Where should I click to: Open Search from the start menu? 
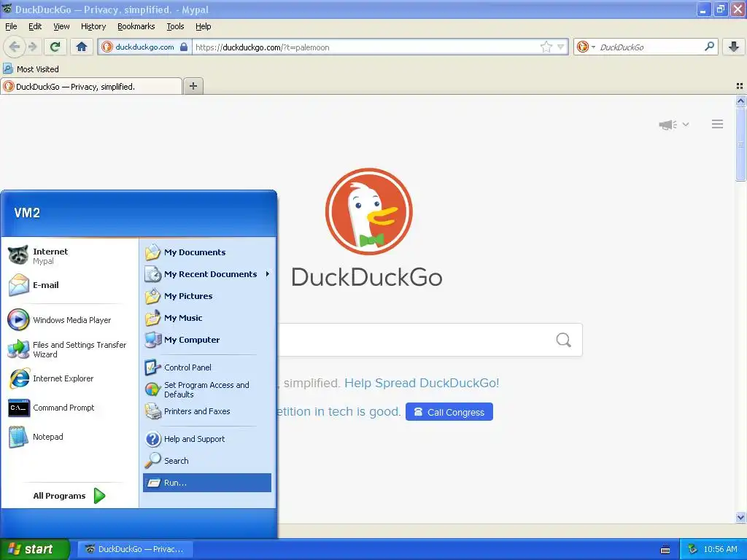[207, 461]
